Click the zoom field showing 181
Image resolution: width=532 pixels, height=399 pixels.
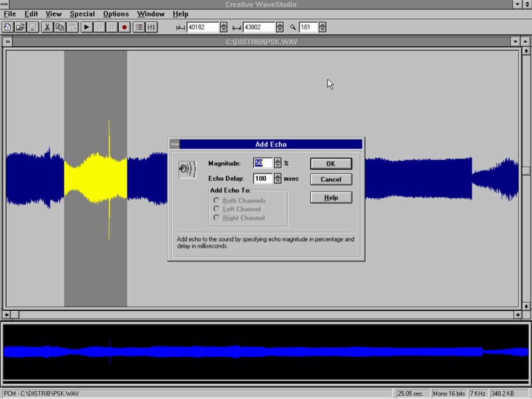pyautogui.click(x=308, y=27)
